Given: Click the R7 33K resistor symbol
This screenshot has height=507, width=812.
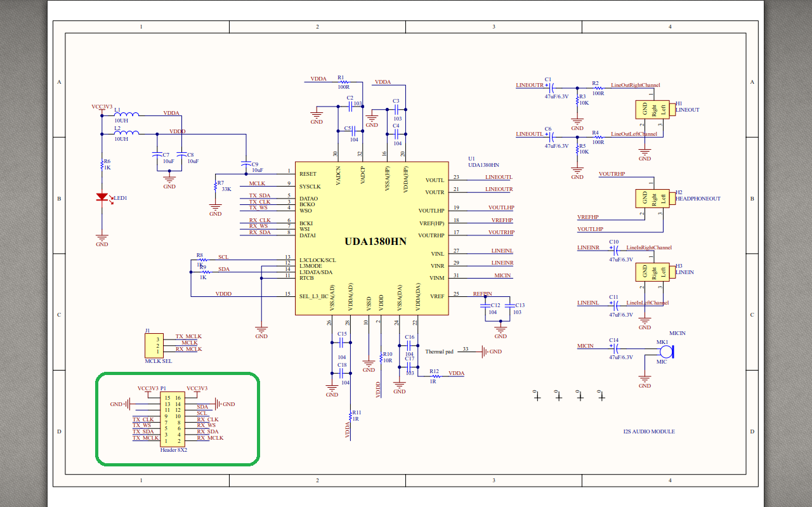Looking at the screenshot, I should [216, 187].
